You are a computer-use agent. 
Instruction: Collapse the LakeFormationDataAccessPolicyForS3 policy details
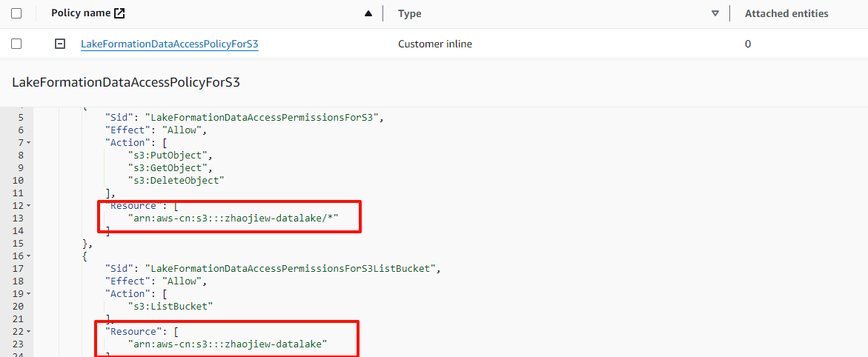coord(60,44)
